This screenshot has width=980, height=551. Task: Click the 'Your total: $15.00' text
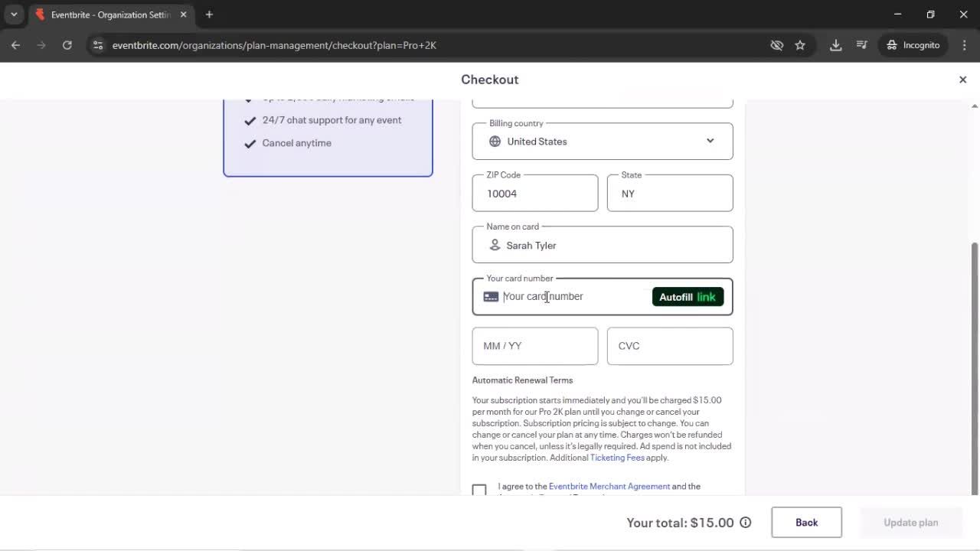click(x=680, y=523)
